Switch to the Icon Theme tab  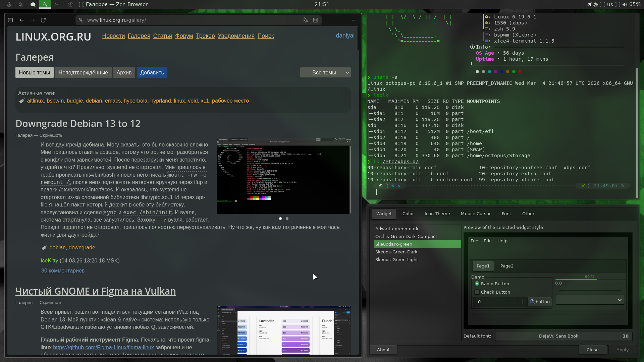click(x=437, y=214)
